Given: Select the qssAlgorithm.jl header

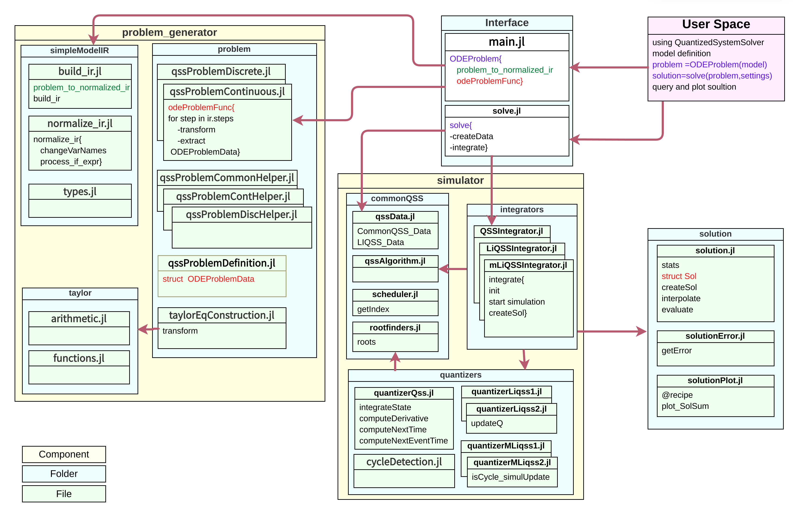Looking at the screenshot, I should click(395, 261).
